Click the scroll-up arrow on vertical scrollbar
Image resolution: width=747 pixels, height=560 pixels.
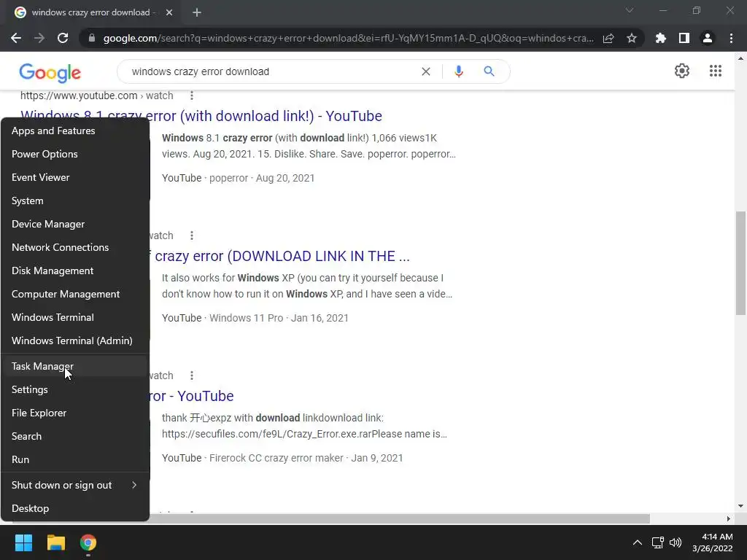click(740, 58)
